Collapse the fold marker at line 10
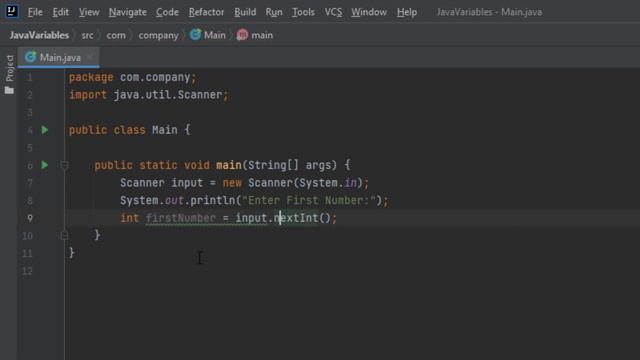The height and width of the screenshot is (360, 640). coord(64,236)
